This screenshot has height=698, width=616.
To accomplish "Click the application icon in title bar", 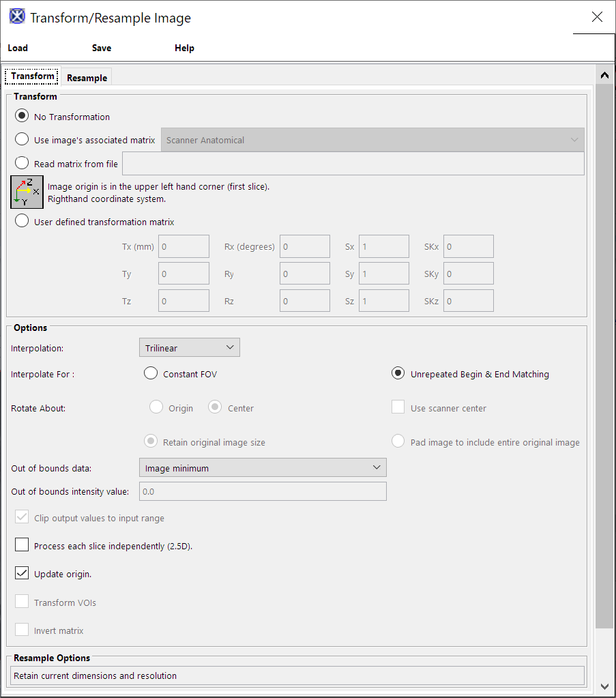I will (17, 17).
